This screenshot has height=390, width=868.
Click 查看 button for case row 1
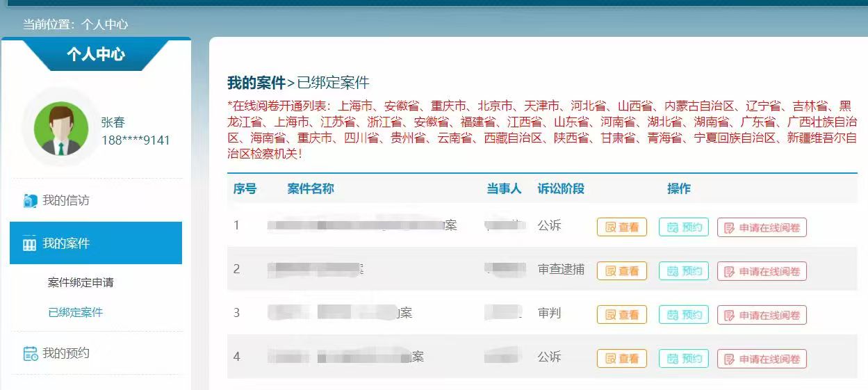pyautogui.click(x=622, y=227)
